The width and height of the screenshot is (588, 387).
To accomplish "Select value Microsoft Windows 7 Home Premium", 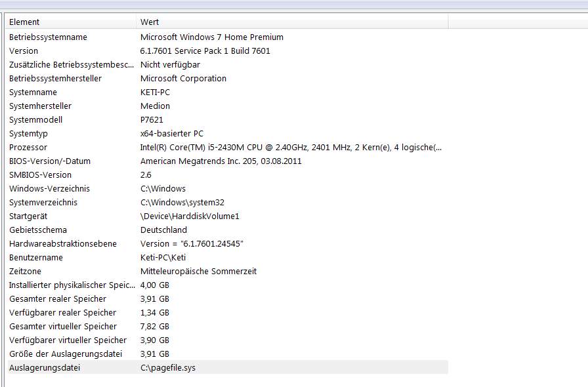I will point(212,37).
